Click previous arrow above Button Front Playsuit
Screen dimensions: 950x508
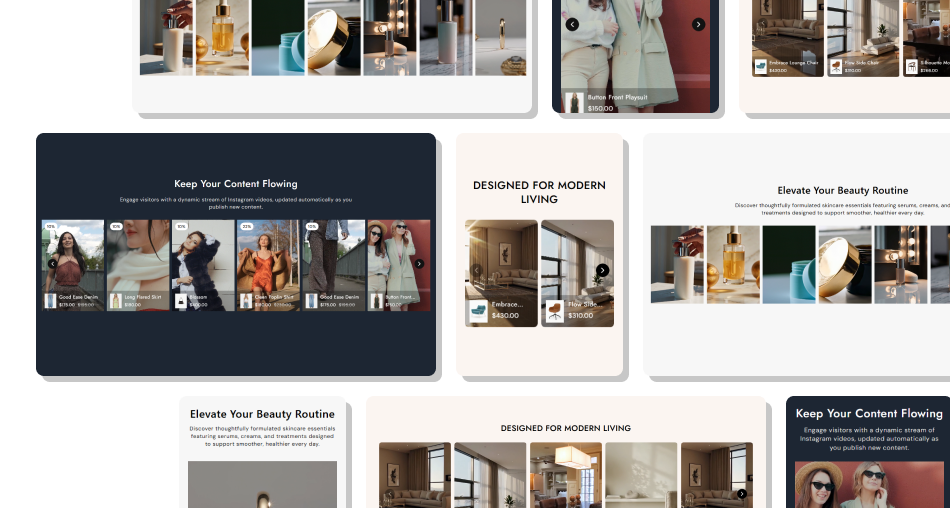[x=572, y=24]
